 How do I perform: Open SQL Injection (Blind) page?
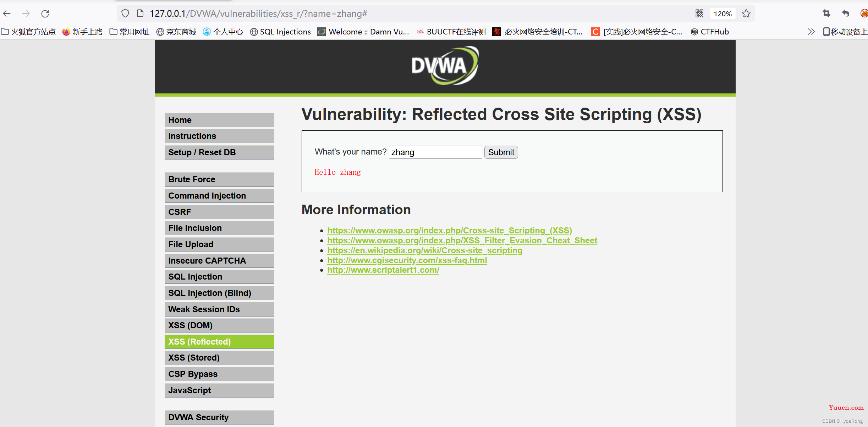(219, 293)
